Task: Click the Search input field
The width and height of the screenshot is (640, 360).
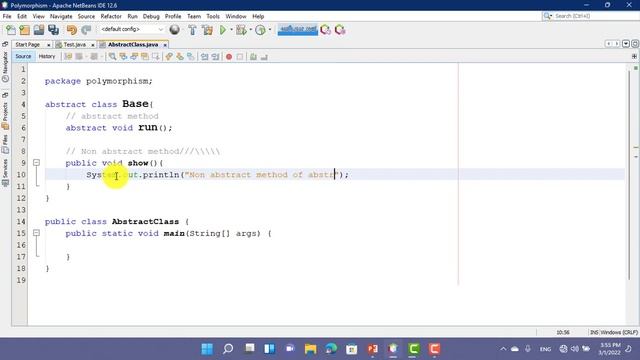Action: (590, 16)
